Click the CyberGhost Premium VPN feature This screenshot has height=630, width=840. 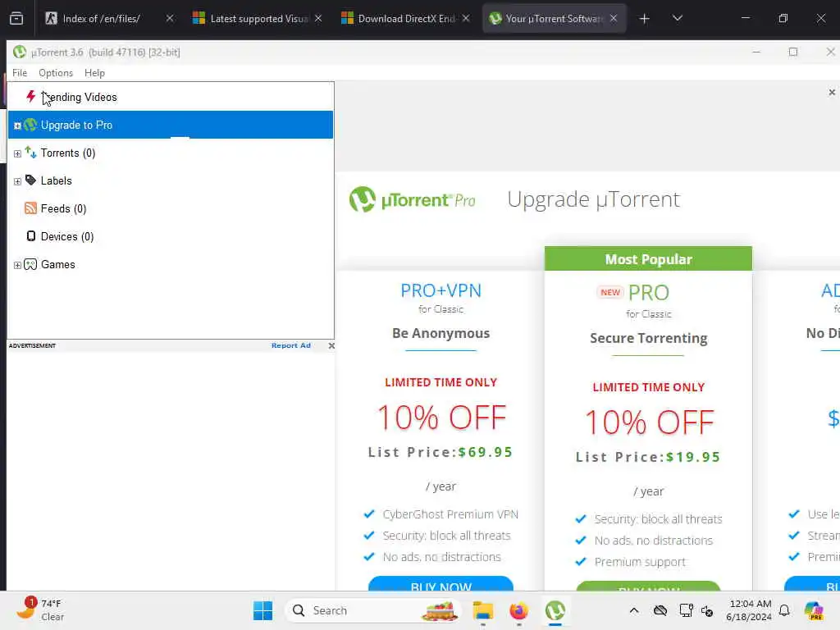(450, 514)
